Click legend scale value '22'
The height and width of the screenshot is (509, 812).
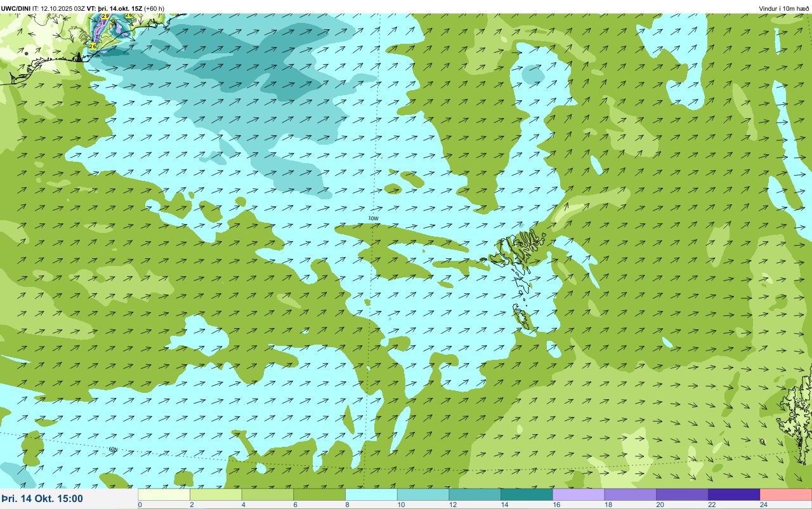[x=710, y=505]
